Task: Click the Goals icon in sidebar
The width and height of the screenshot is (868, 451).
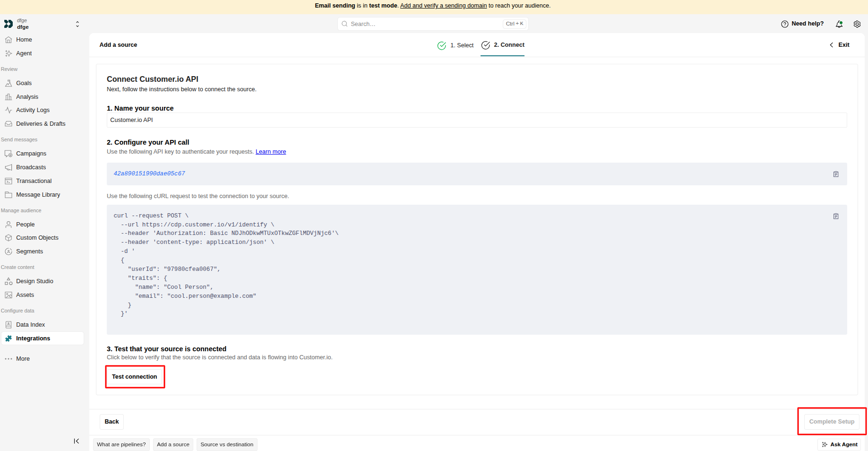Action: coord(9,83)
